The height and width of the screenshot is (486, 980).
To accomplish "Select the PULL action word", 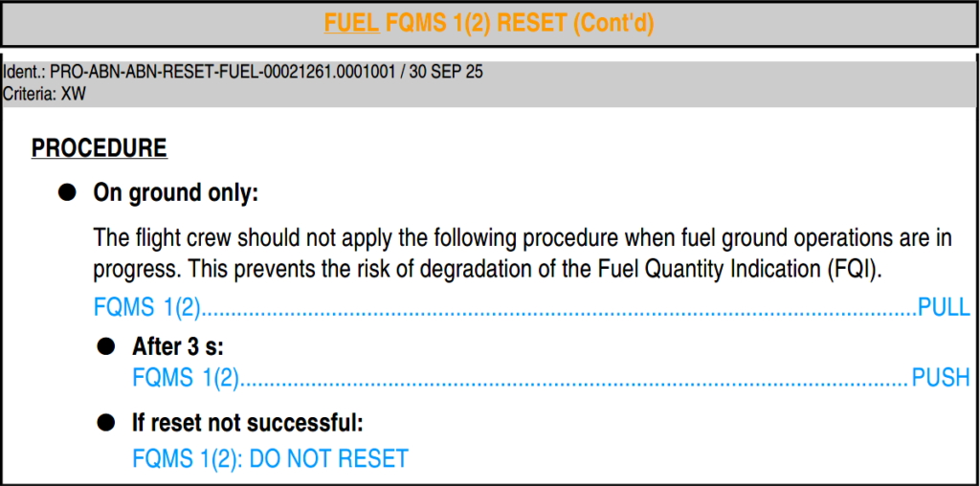I will click(944, 308).
